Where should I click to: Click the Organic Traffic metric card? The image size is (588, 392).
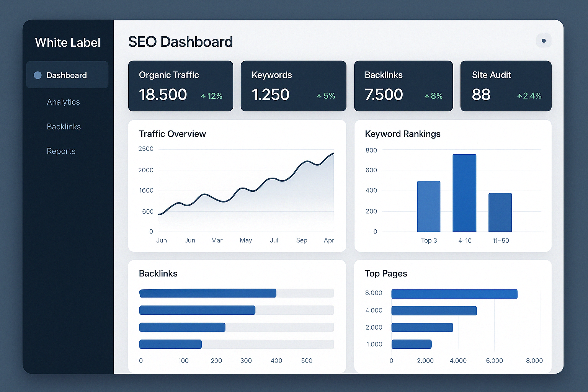[x=180, y=86]
